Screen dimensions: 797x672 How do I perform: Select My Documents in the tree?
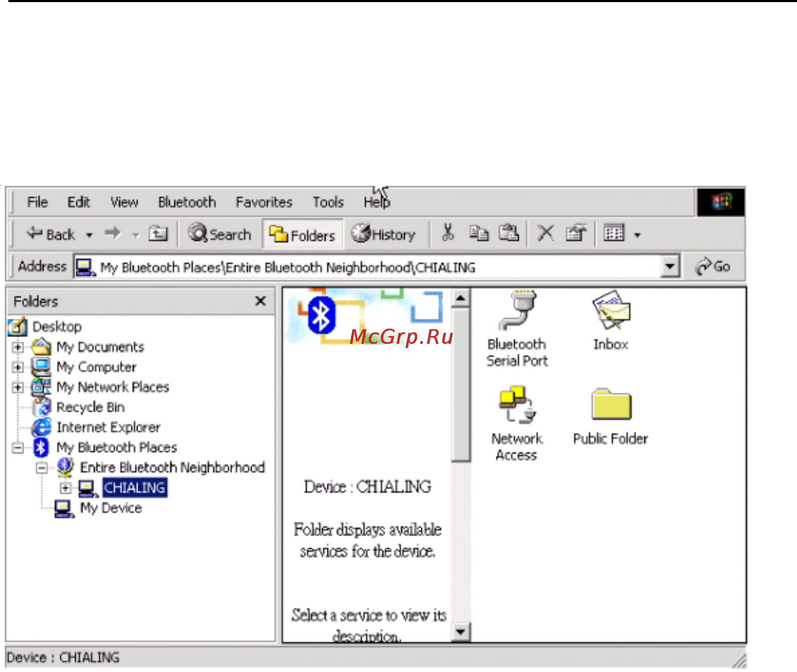(100, 347)
